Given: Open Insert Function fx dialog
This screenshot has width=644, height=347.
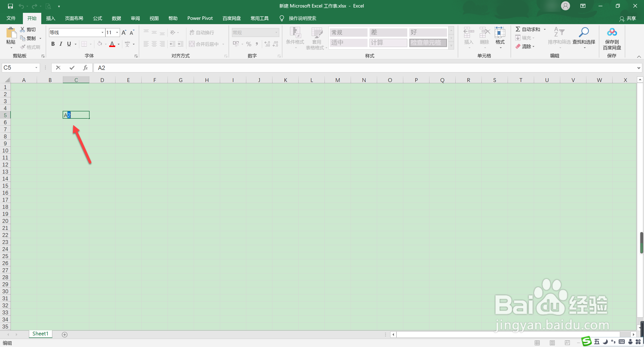Looking at the screenshot, I should tap(85, 68).
